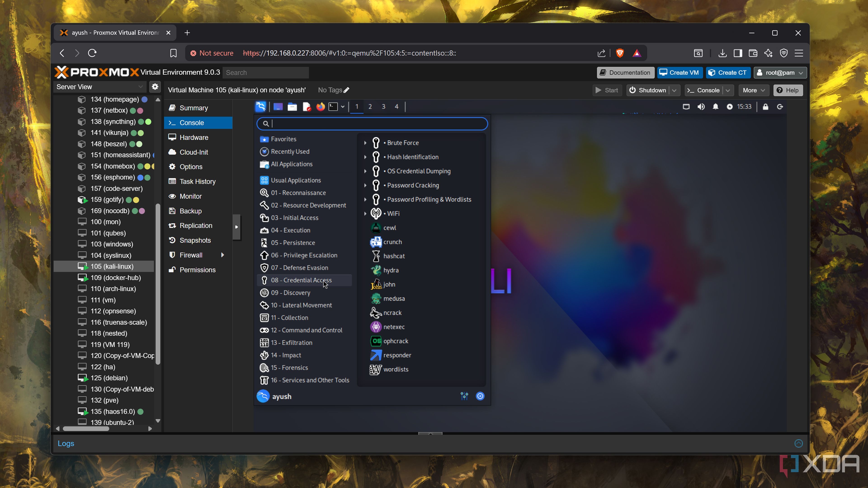
Task: Click the lock screen icon in Kali panel
Action: [766, 107]
